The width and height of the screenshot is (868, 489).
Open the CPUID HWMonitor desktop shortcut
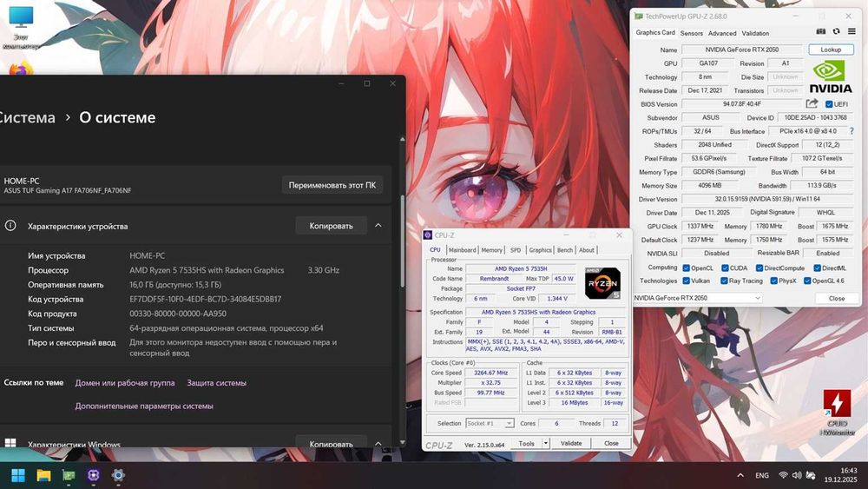(837, 412)
